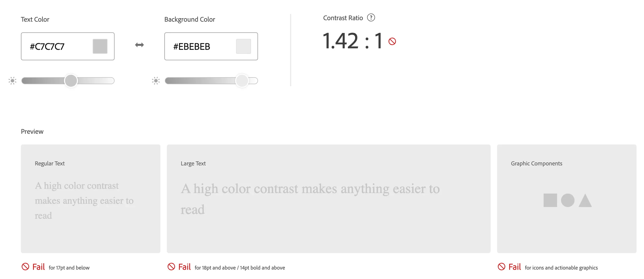The width and height of the screenshot is (644, 279).
Task: Click the background brightness sun icon
Action: click(x=155, y=81)
